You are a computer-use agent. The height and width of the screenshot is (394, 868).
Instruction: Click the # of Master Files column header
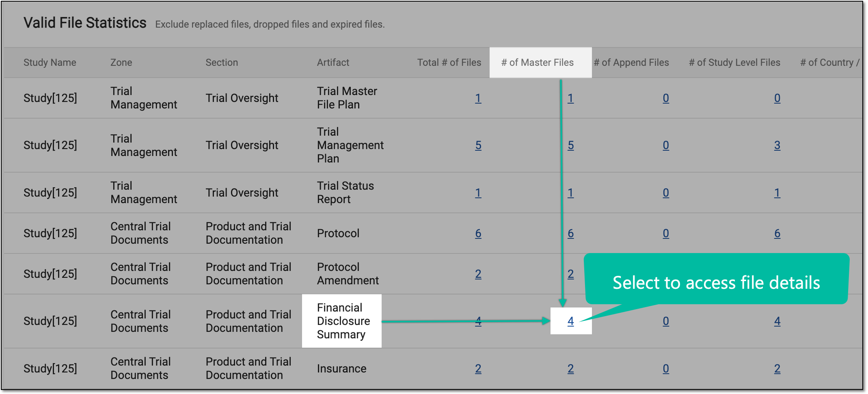click(x=537, y=63)
